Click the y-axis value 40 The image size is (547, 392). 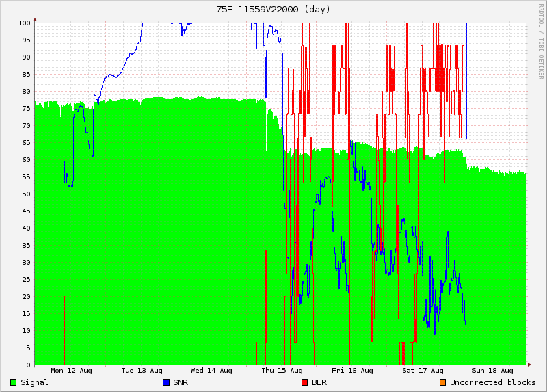(26, 228)
